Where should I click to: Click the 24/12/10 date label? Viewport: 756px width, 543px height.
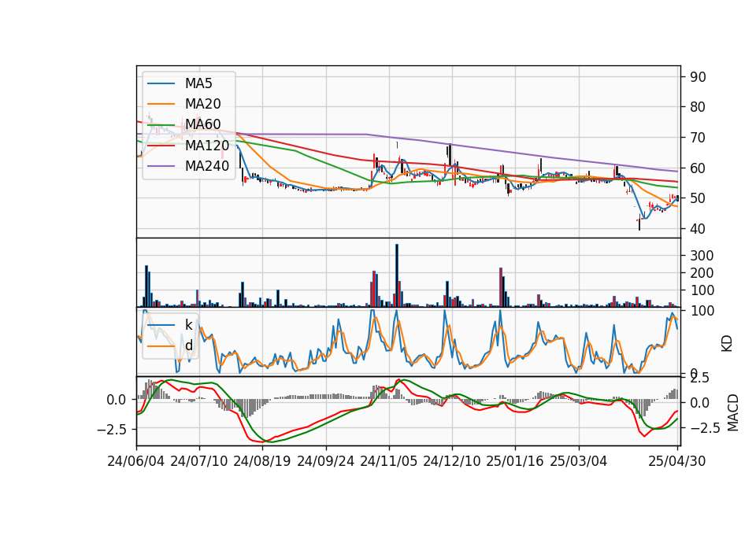coord(452,461)
